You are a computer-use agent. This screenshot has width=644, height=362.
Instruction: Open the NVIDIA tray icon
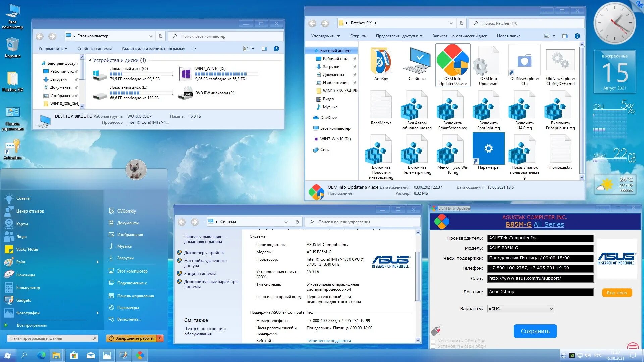[572, 356]
